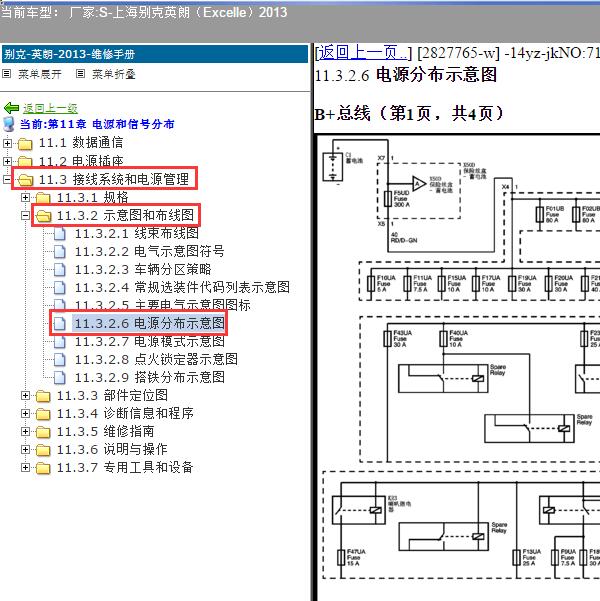The width and height of the screenshot is (600, 601).
Task: Expand the 11.1 数据通信 node
Action: tap(7, 143)
